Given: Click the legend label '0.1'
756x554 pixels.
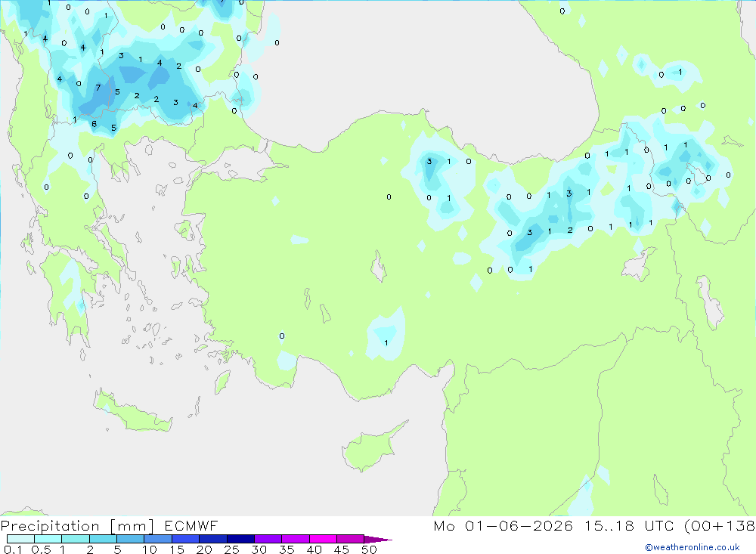Looking at the screenshot, I should [13, 549].
